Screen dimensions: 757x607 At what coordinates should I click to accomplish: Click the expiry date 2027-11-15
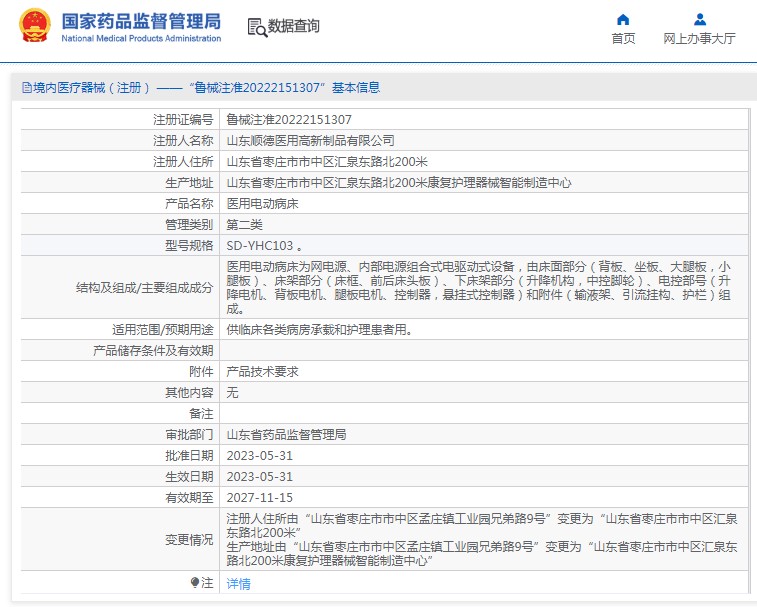coord(259,497)
